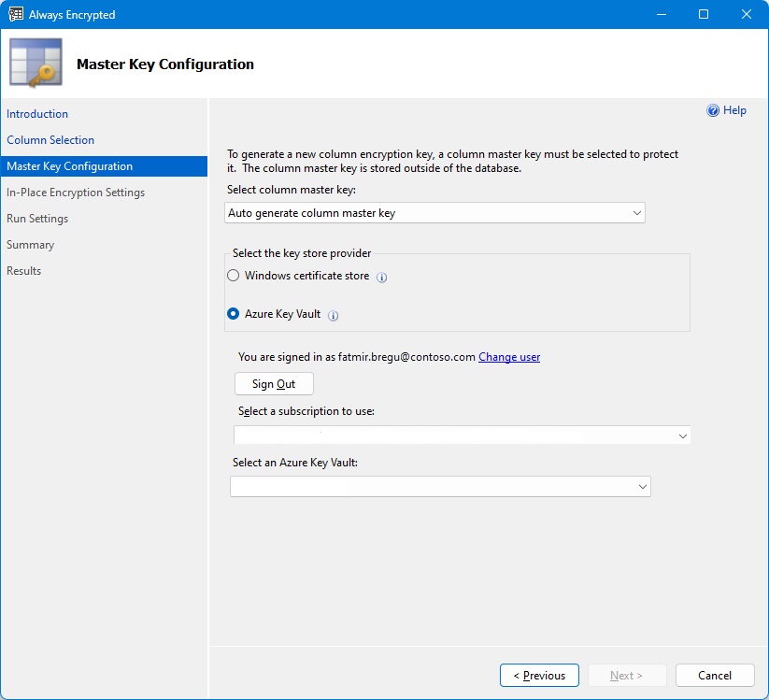This screenshot has width=769, height=700.
Task: Click the info icon beside Windows certificate store
Action: click(381, 277)
